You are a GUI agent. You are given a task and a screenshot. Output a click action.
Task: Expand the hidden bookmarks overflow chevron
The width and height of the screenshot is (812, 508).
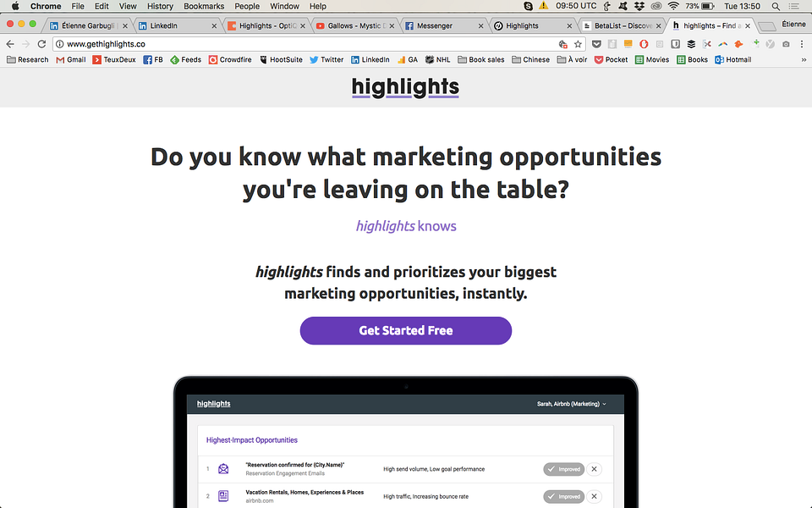pyautogui.click(x=804, y=59)
